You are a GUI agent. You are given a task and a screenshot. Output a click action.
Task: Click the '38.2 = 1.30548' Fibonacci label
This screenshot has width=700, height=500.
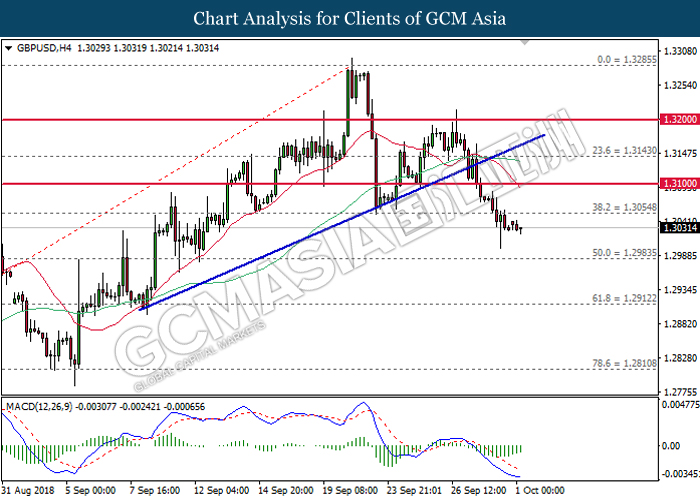click(x=625, y=208)
